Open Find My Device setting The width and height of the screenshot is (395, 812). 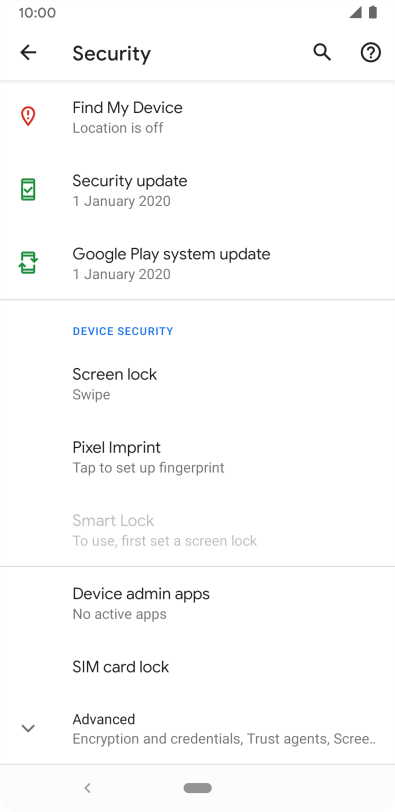(197, 117)
